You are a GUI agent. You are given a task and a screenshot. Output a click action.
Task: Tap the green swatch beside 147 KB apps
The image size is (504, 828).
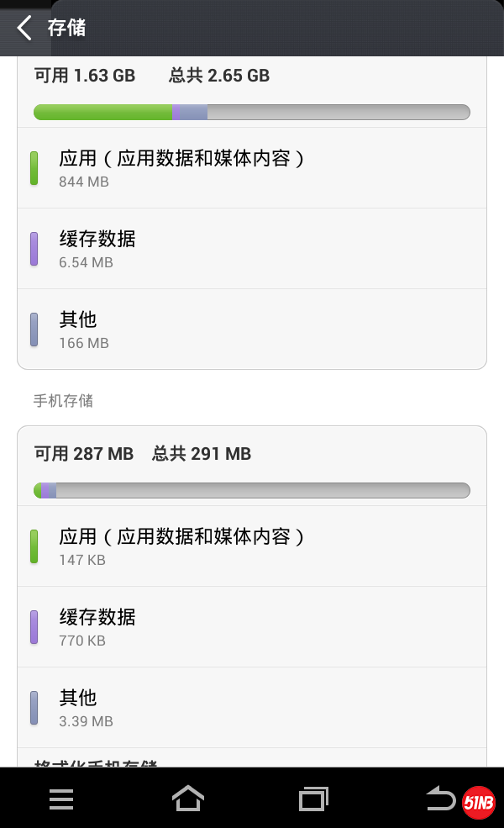tap(34, 546)
